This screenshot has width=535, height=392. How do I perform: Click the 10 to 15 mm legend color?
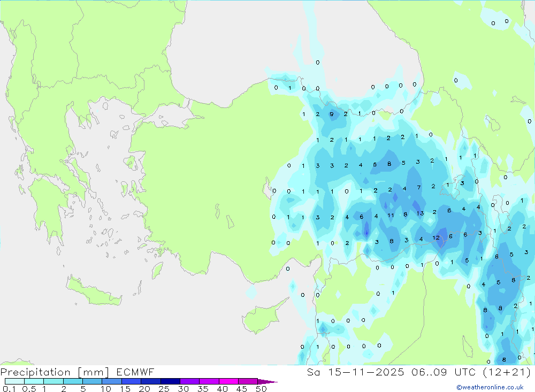(112, 381)
